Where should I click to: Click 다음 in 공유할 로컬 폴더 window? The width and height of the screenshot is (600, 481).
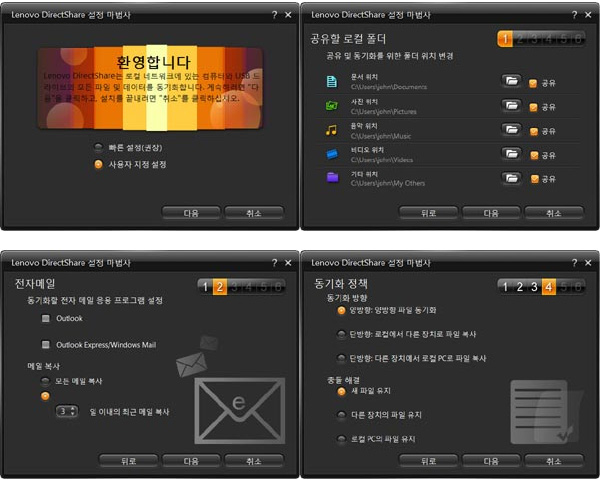pyautogui.click(x=491, y=213)
